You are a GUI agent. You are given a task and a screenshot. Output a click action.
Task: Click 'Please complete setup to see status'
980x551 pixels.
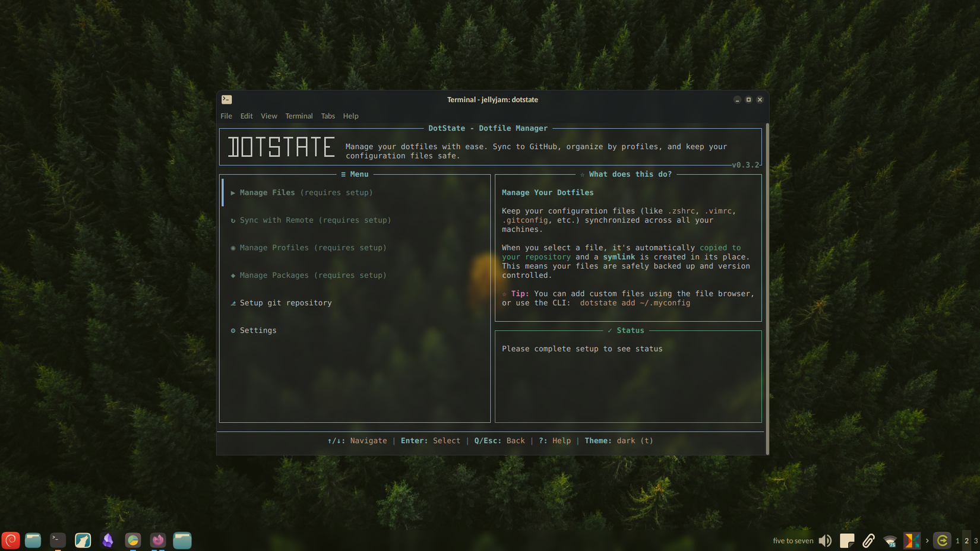coord(582,349)
